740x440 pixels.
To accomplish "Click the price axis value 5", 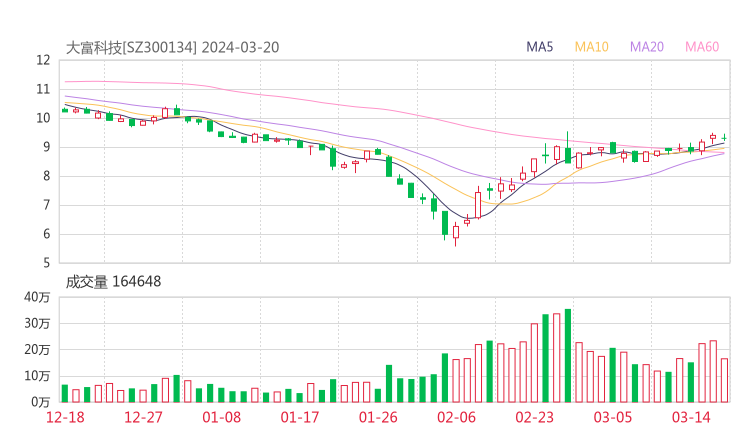I will (46, 263).
